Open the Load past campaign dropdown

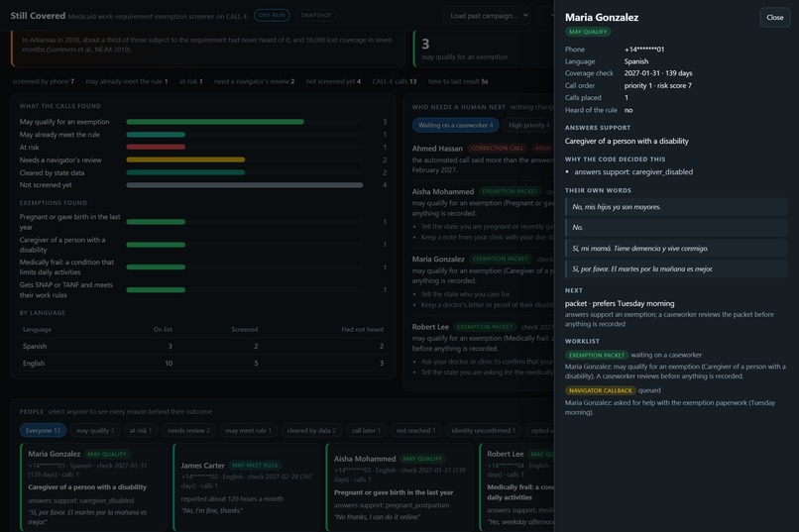coord(488,15)
